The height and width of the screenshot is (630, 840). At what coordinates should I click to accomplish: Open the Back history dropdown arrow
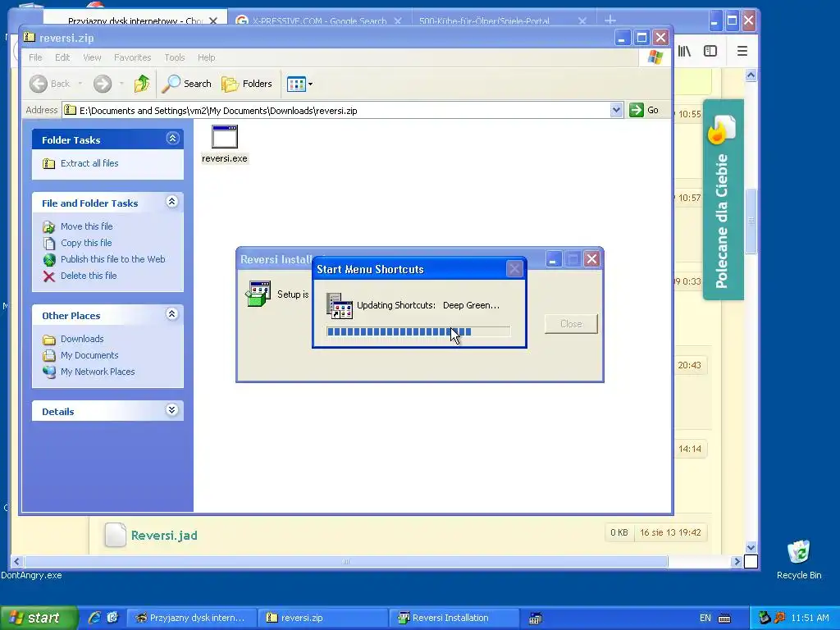(80, 84)
